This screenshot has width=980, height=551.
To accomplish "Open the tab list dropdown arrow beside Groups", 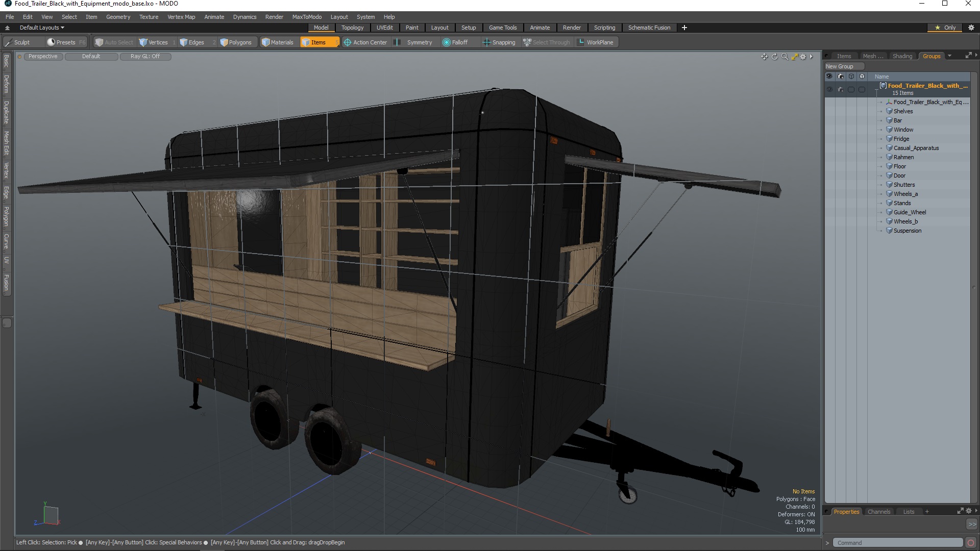I will [x=950, y=56].
